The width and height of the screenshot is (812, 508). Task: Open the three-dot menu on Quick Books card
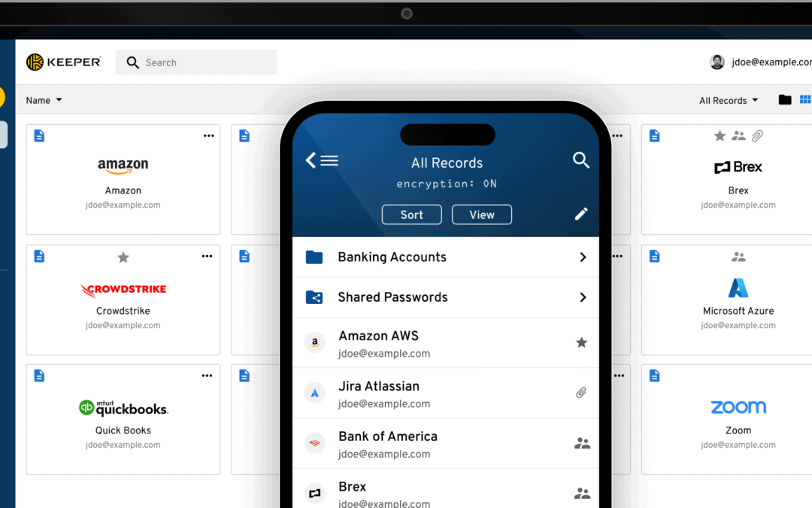208,376
